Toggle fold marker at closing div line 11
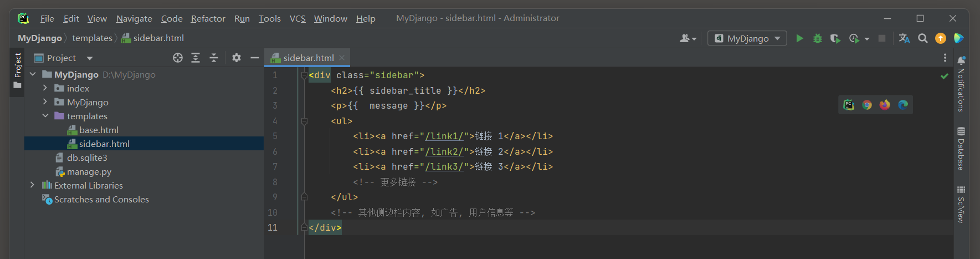This screenshot has height=259, width=980. click(304, 227)
